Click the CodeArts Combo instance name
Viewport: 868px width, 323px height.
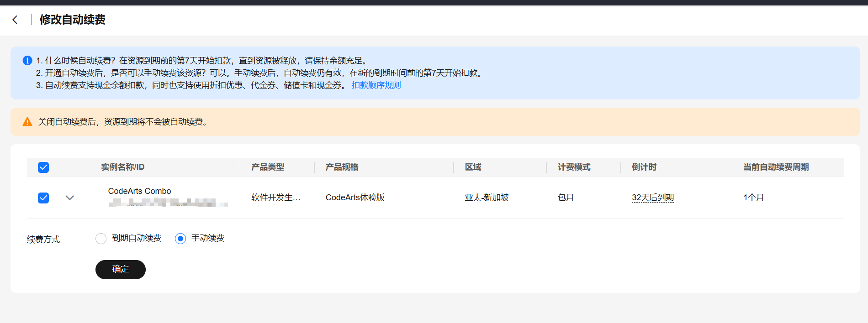[139, 191]
